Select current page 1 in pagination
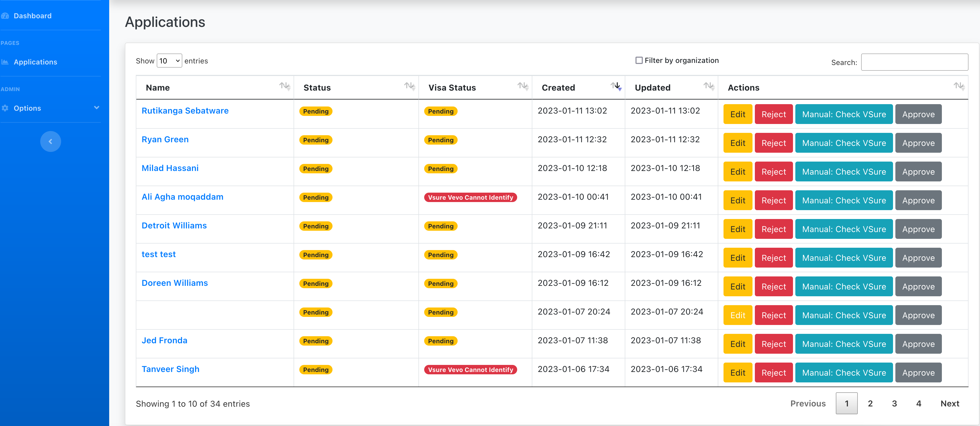 point(847,403)
